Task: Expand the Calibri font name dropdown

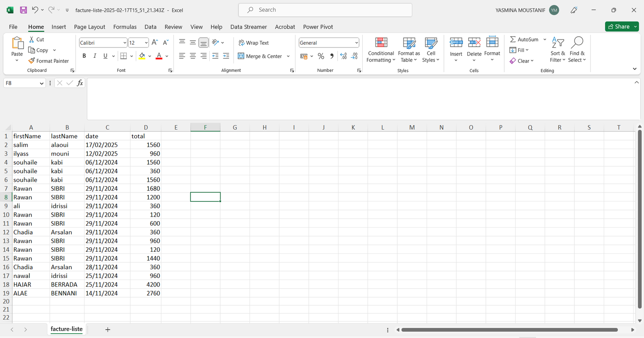Action: 124,43
